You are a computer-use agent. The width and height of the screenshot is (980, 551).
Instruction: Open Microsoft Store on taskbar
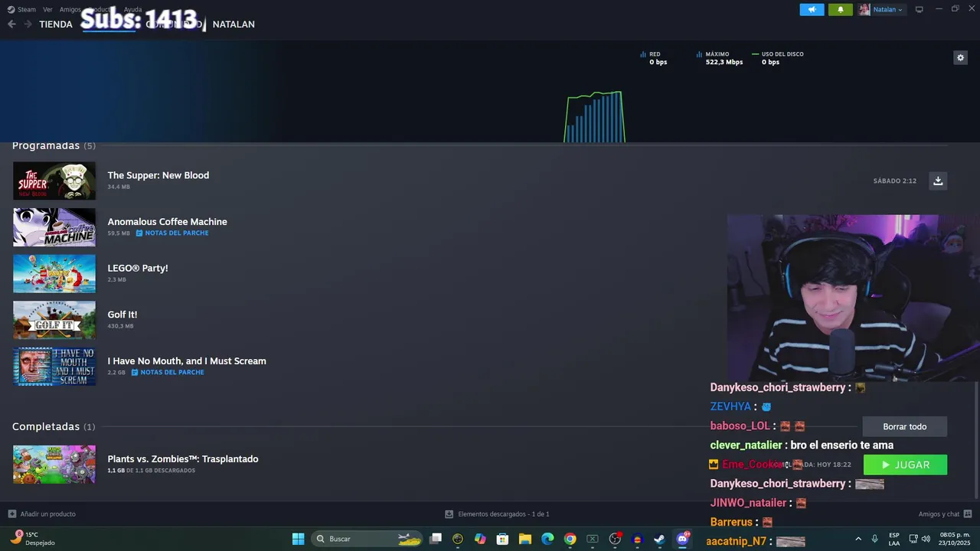502,539
